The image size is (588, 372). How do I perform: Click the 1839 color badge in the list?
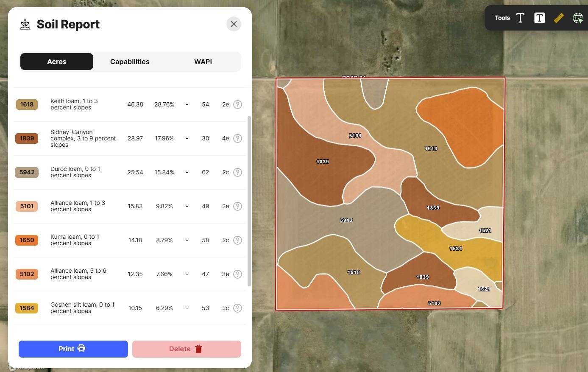click(x=27, y=138)
